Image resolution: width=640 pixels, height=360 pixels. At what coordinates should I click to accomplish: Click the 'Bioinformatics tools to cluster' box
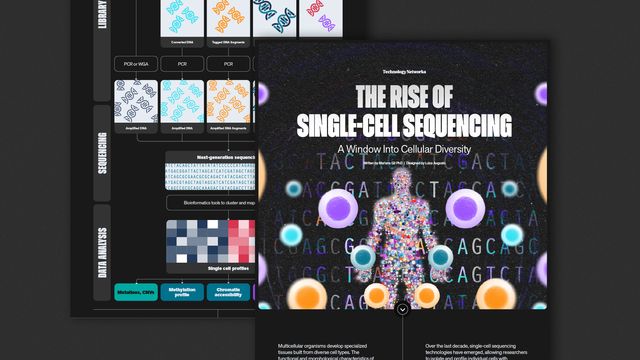pos(211,203)
